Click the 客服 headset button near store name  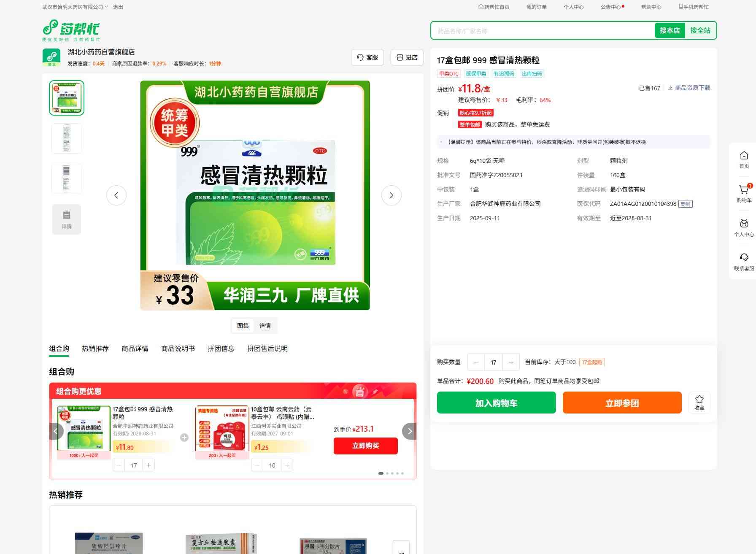tap(367, 57)
